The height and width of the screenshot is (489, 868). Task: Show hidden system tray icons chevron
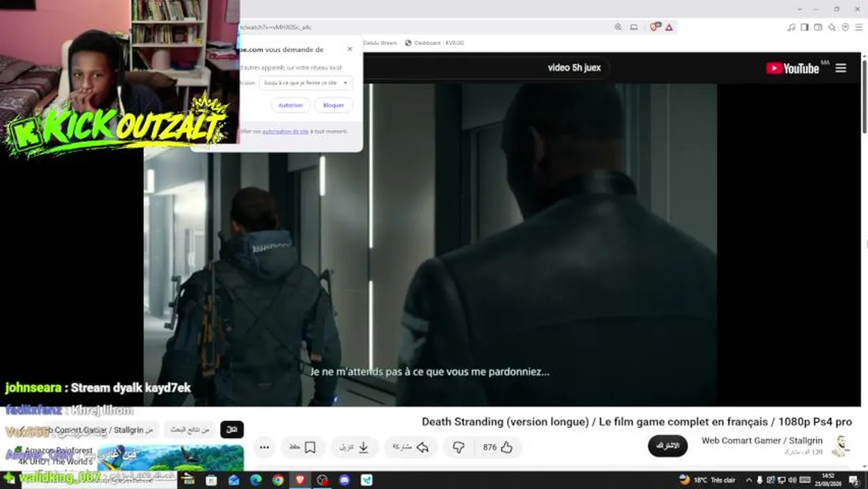tap(748, 480)
